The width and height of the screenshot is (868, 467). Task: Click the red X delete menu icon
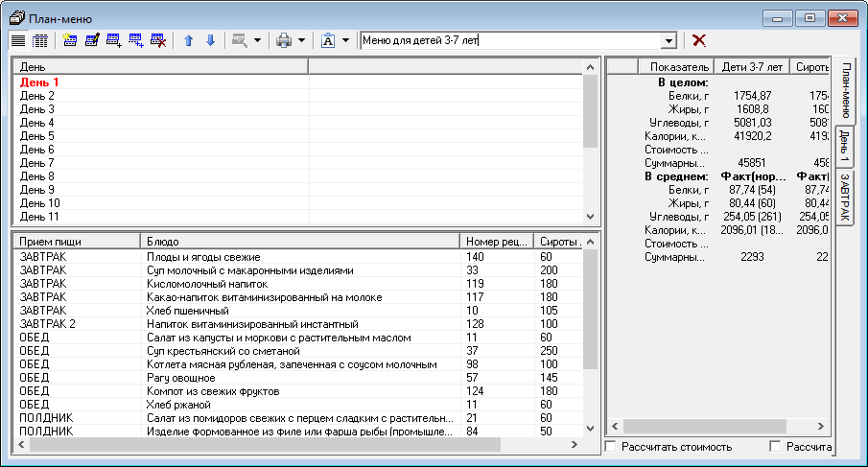699,40
